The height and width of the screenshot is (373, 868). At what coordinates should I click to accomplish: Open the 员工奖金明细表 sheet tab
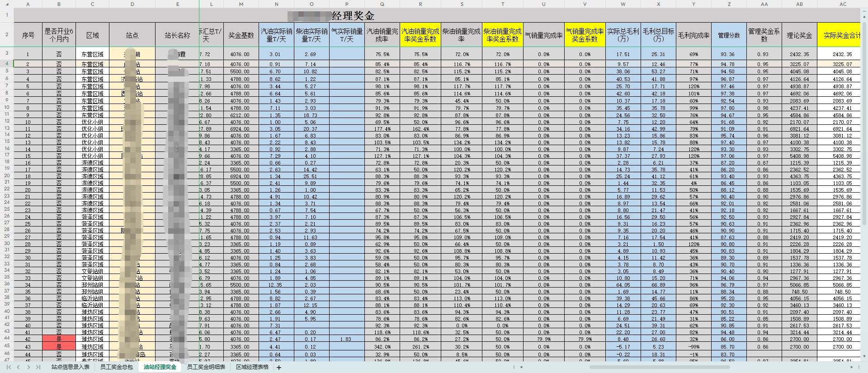(x=206, y=367)
